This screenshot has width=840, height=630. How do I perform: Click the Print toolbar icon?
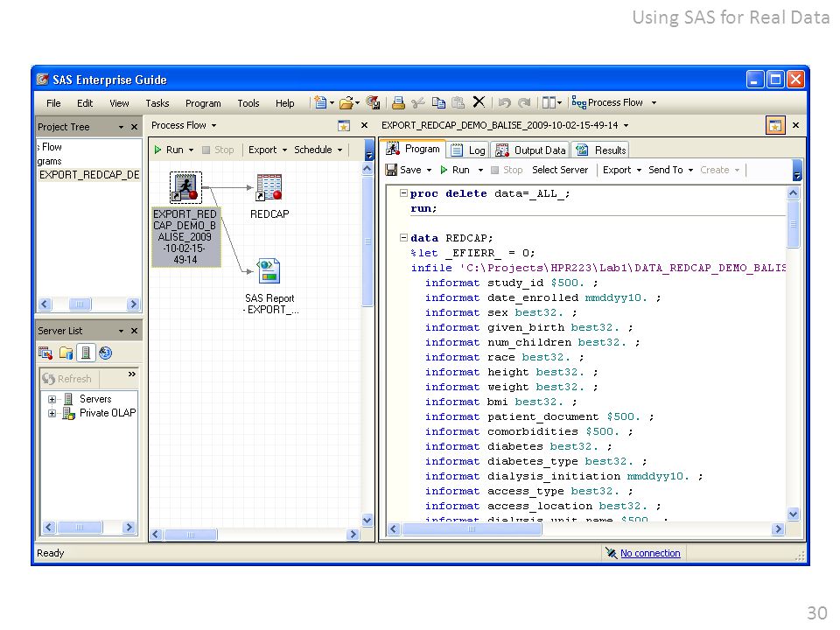point(398,102)
